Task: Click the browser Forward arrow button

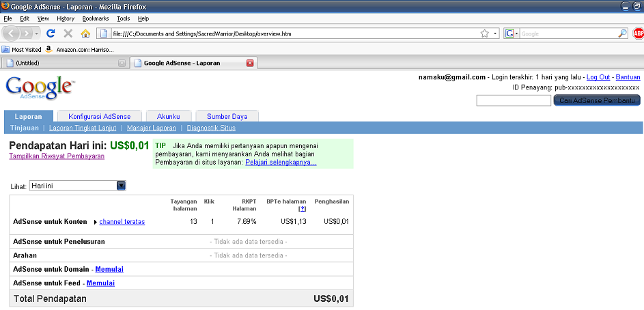Action: [26, 33]
